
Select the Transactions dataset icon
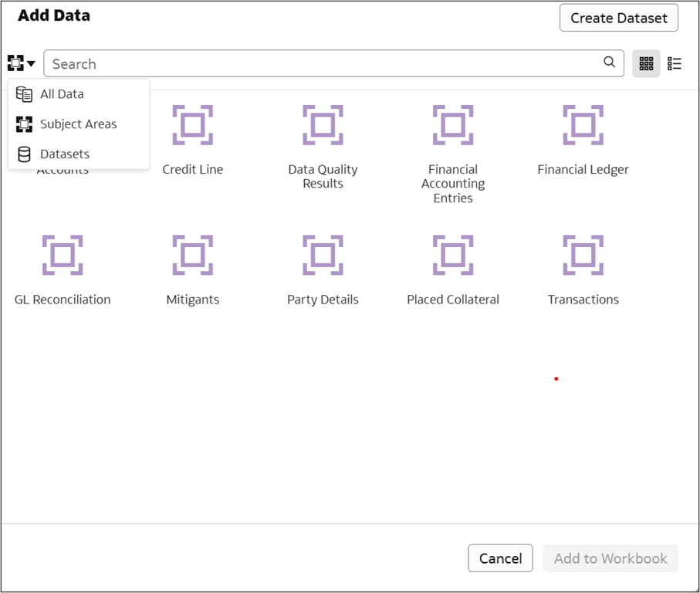[x=583, y=255]
